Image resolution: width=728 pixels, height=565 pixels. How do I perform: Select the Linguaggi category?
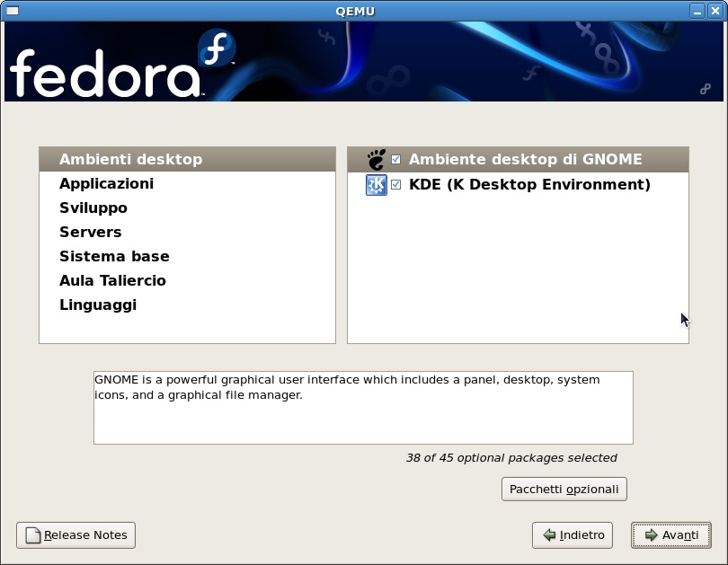[x=187, y=305]
